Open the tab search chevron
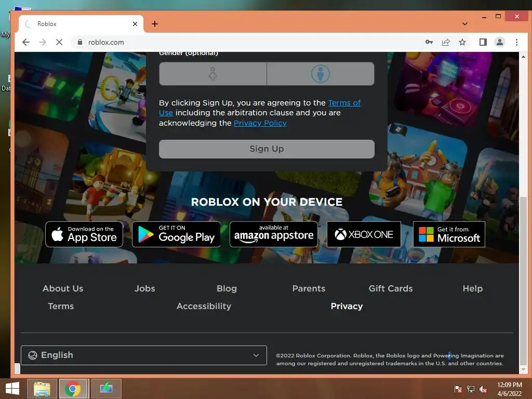The image size is (532, 399). coord(465,24)
